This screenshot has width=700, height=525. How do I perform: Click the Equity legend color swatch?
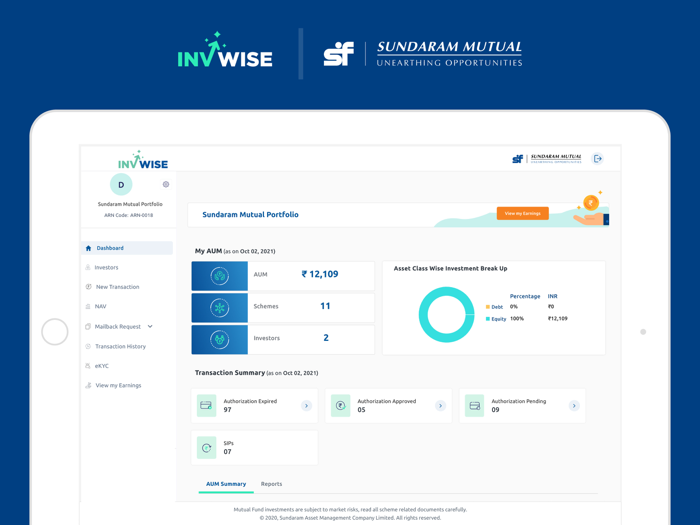pyautogui.click(x=488, y=319)
